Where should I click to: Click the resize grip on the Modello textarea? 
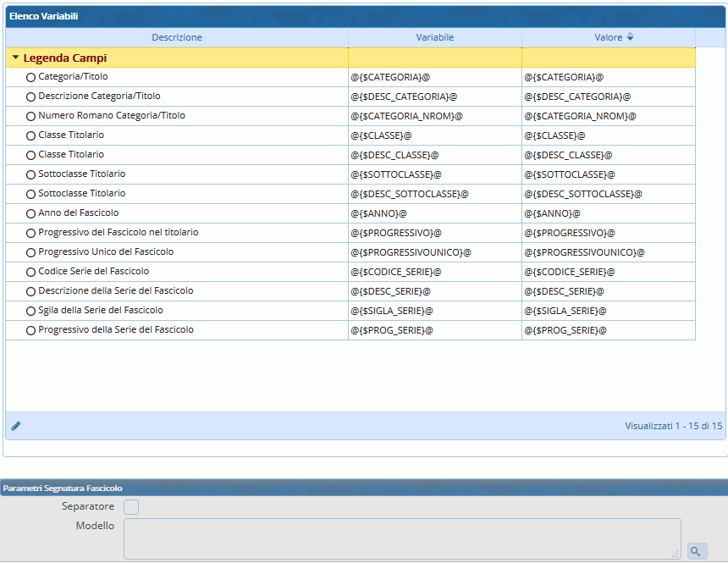[676, 554]
